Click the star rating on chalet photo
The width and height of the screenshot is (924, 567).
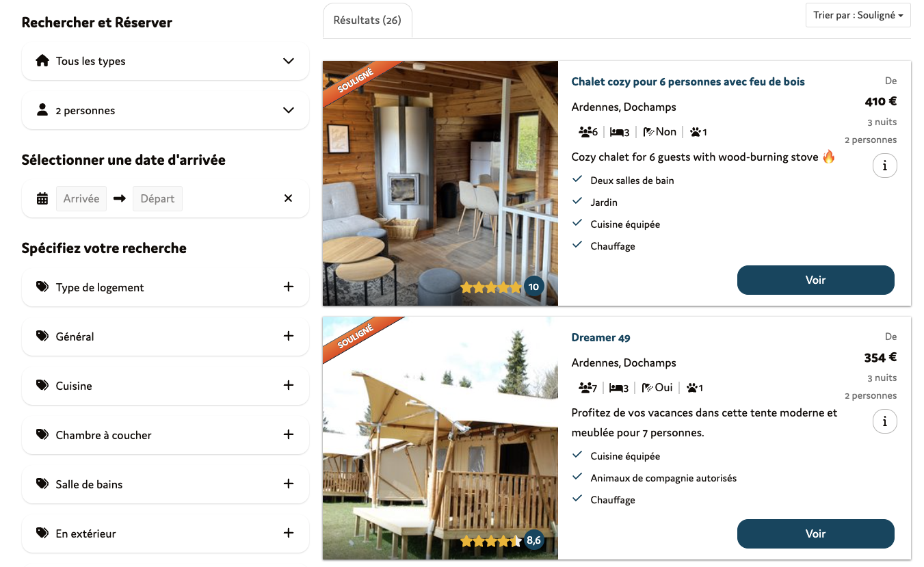(491, 287)
